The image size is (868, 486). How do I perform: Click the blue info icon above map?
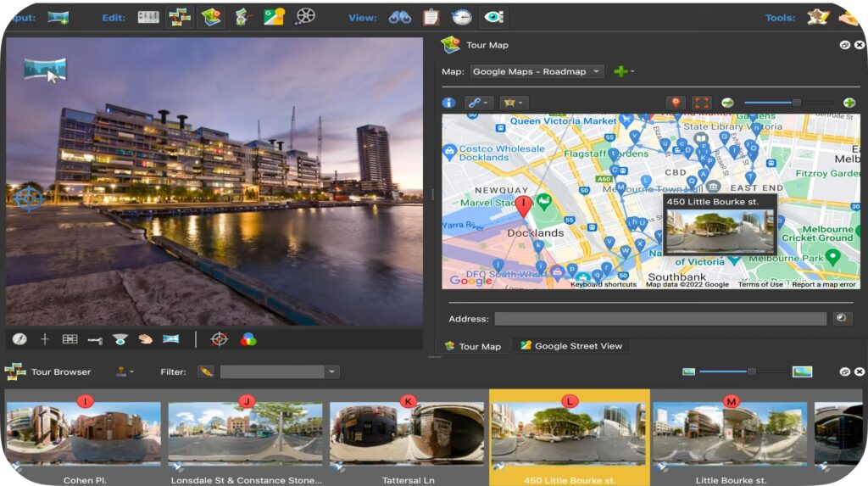click(449, 103)
